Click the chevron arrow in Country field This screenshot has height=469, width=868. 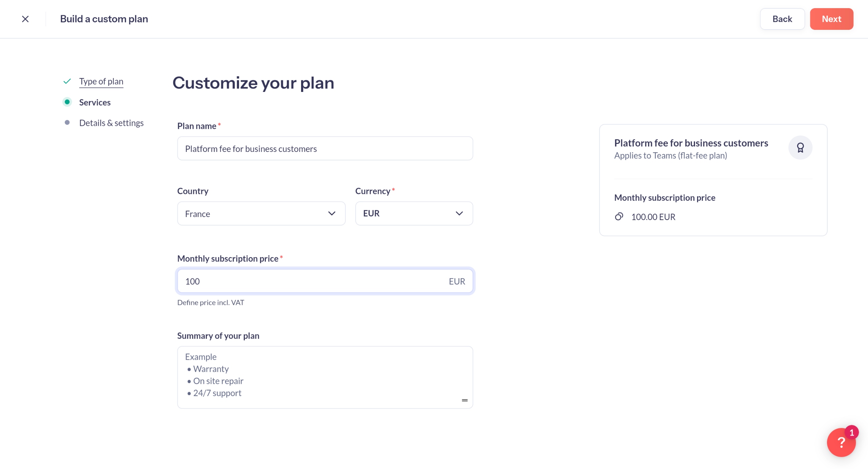coord(332,214)
